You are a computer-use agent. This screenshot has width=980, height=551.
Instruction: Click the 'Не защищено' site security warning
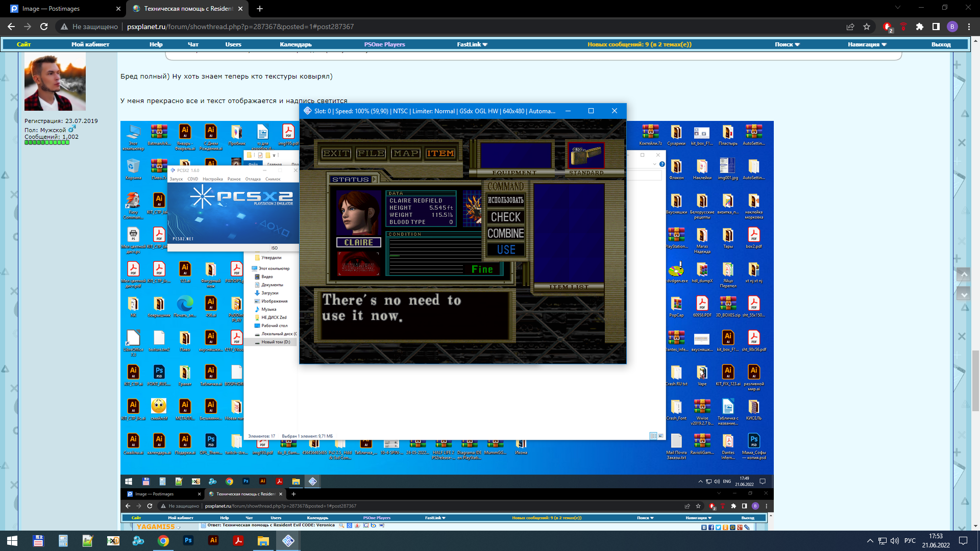click(x=89, y=27)
